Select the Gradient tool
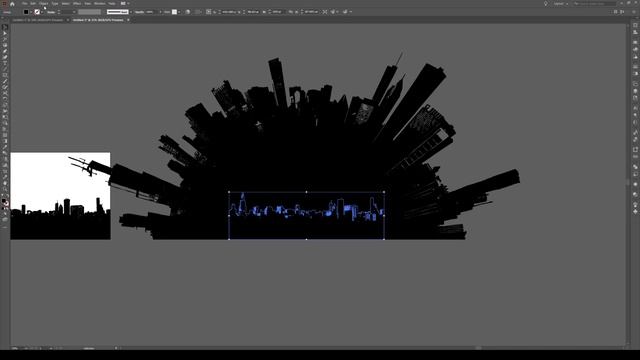Image resolution: width=640 pixels, height=360 pixels. point(5,141)
